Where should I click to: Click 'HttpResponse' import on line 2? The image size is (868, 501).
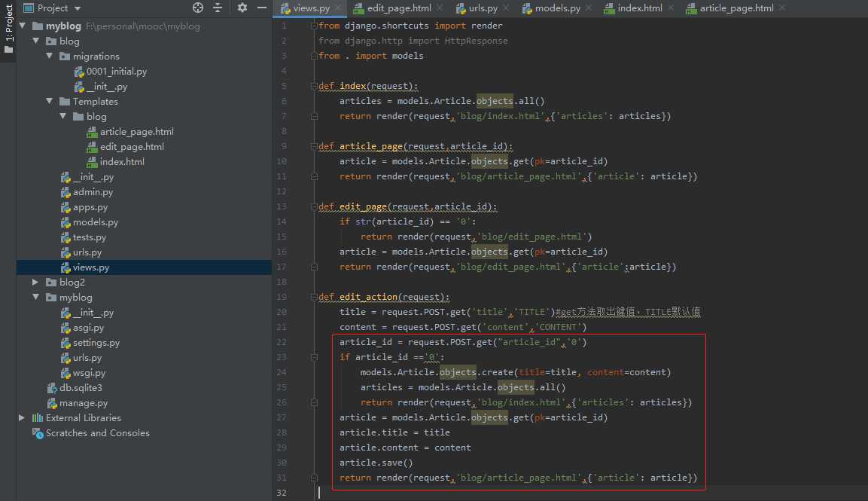tap(476, 41)
